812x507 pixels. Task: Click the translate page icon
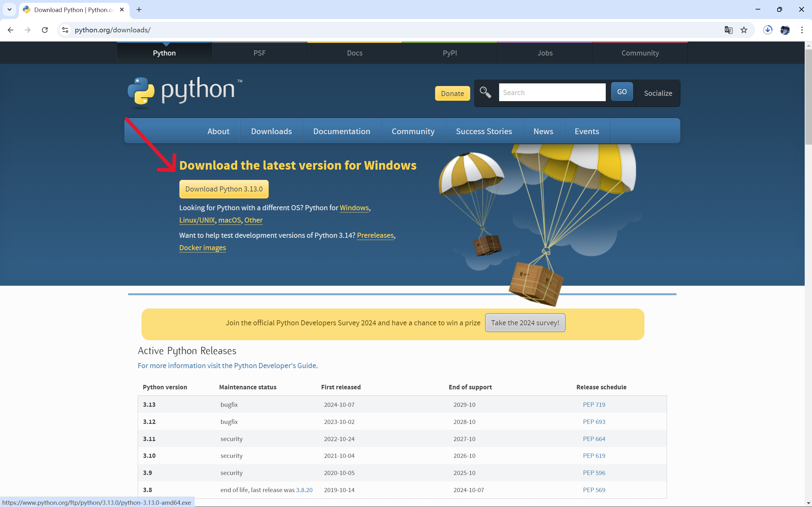[729, 30]
